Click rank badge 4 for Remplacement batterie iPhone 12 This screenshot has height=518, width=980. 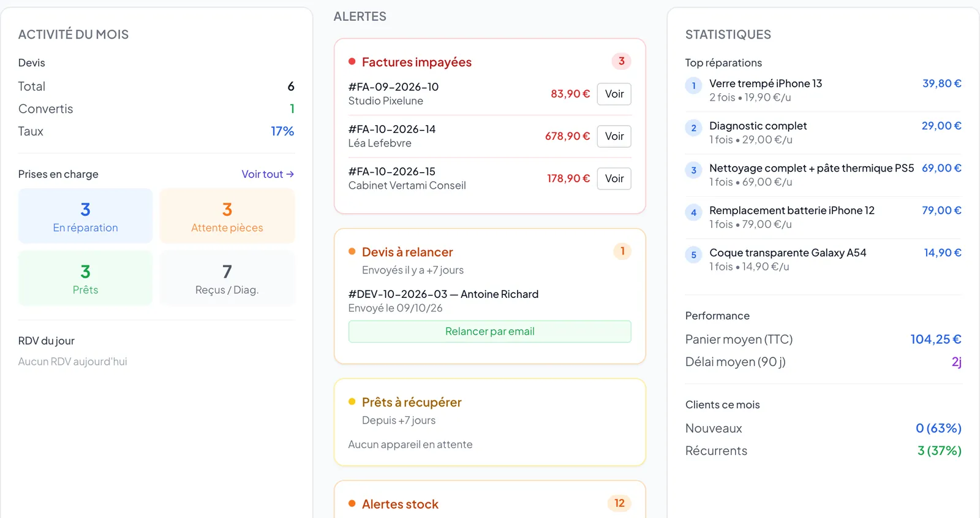(693, 213)
